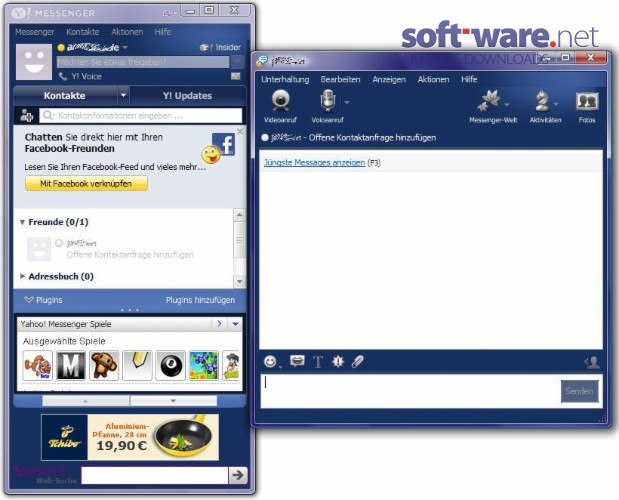Send a buzz with the burst icon
The height and width of the screenshot is (500, 619).
click(x=338, y=361)
